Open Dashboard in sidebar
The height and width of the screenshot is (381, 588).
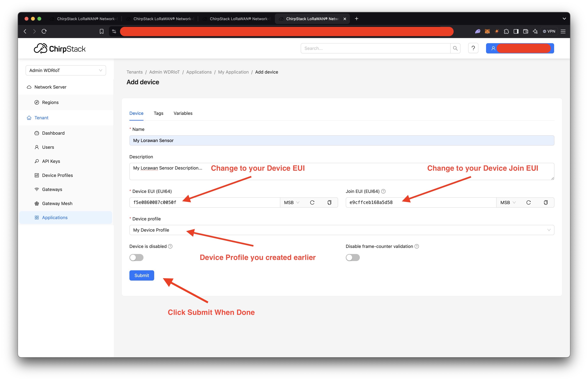pos(66,133)
